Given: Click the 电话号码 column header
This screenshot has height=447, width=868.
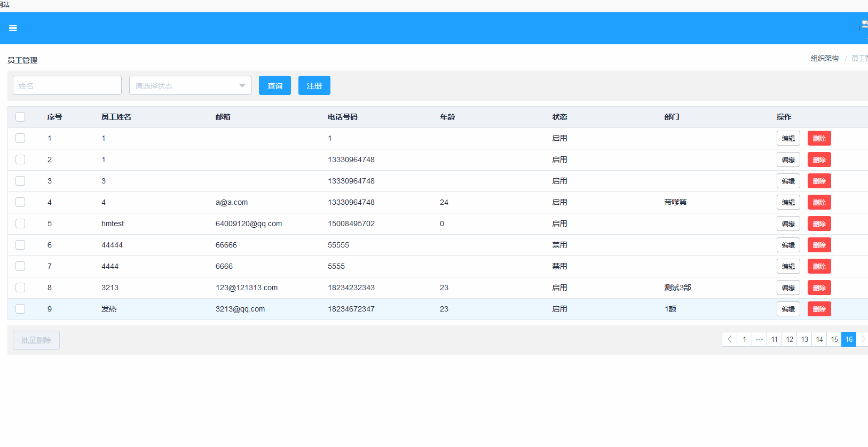Looking at the screenshot, I should [x=343, y=117].
